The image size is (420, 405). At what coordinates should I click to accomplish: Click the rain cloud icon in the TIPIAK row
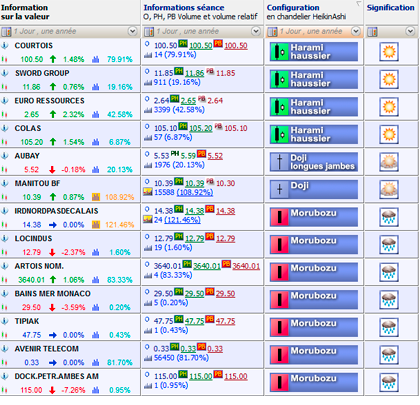coord(389,328)
